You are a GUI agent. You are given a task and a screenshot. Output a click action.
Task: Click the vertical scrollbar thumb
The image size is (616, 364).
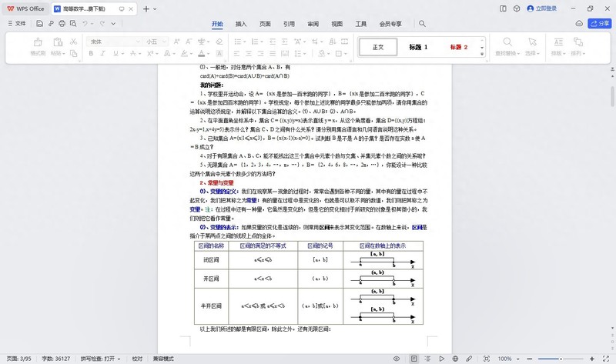(x=612, y=97)
